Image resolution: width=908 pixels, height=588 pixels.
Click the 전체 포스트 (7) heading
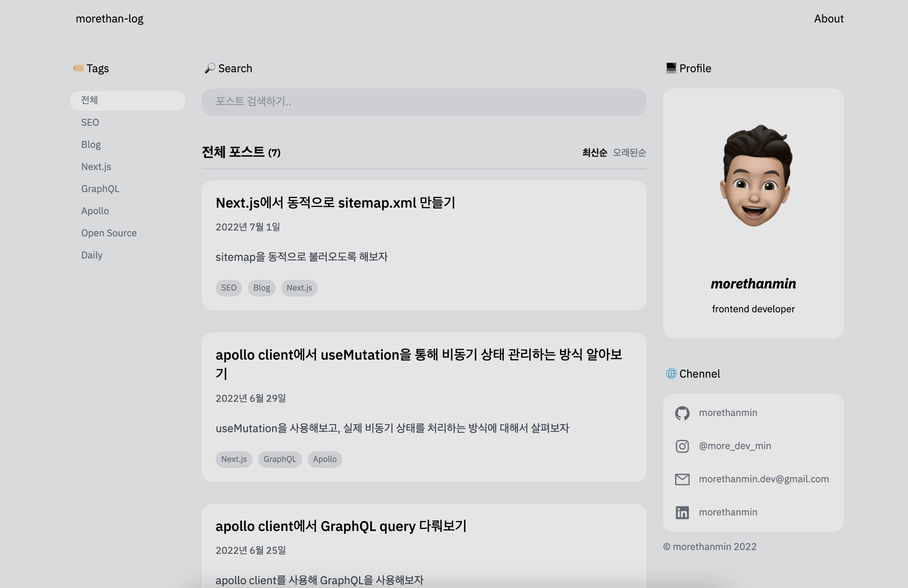241,152
